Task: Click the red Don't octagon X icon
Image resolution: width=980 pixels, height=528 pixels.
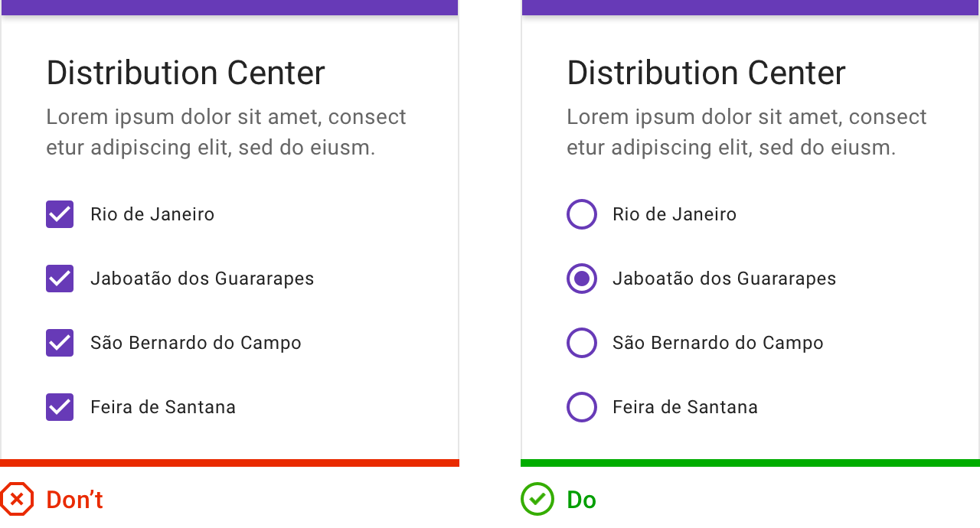Action: click(x=17, y=499)
